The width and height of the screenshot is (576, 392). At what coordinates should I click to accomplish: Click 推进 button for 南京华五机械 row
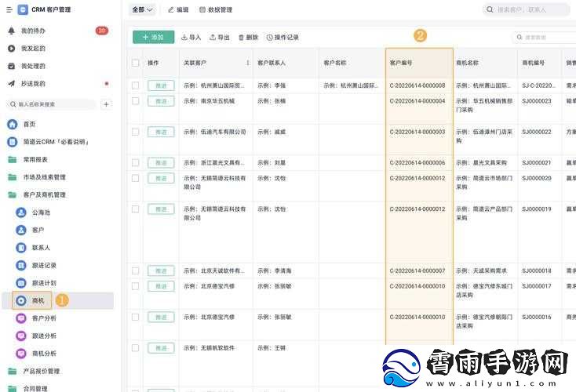click(x=161, y=101)
